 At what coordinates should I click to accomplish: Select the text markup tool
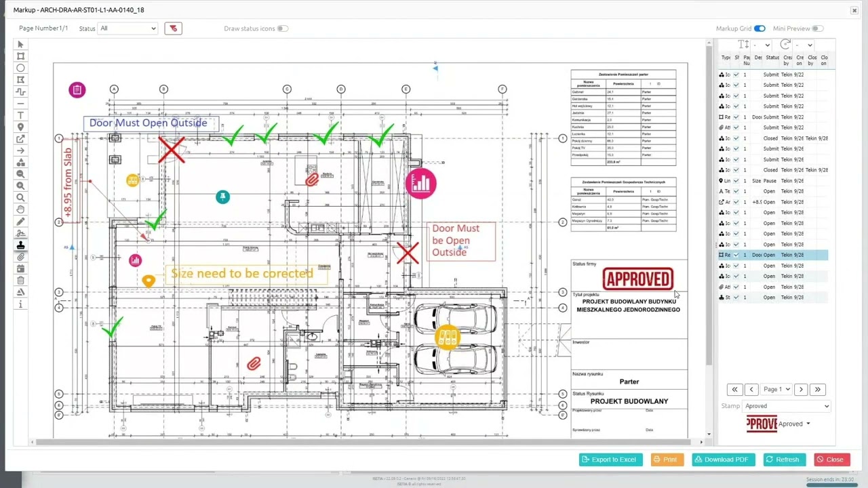pyautogui.click(x=20, y=115)
